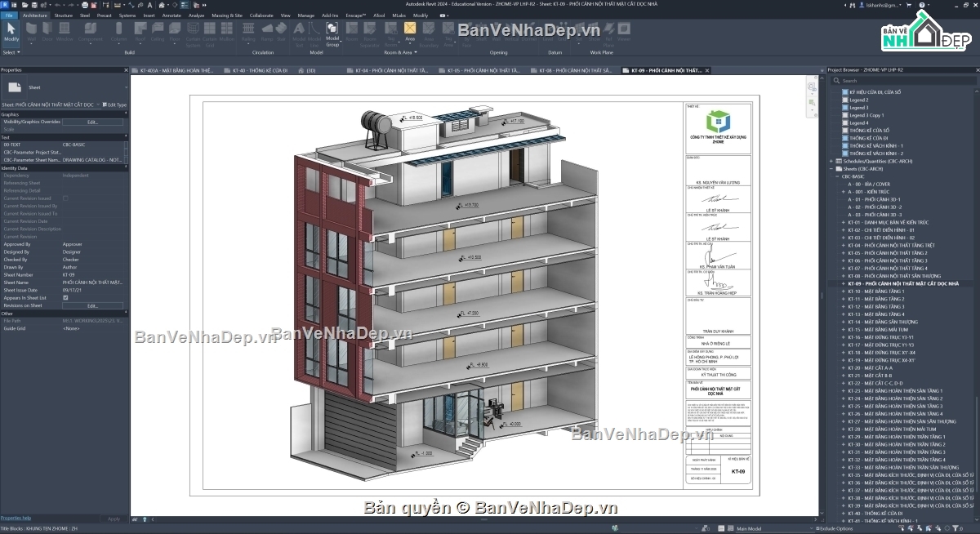This screenshot has height=534, width=980.
Task: Open the Properties help link
Action: pyautogui.click(x=16, y=518)
